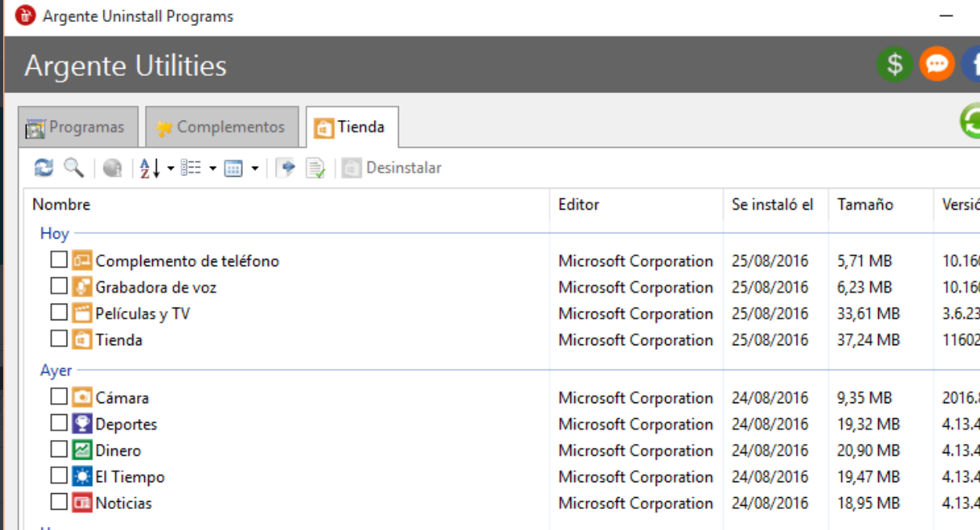
Task: Select the grouping list view icon
Action: [x=190, y=167]
